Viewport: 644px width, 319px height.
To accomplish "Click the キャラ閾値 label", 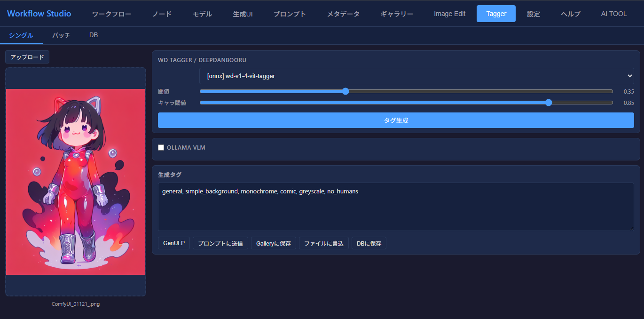I will 172,103.
